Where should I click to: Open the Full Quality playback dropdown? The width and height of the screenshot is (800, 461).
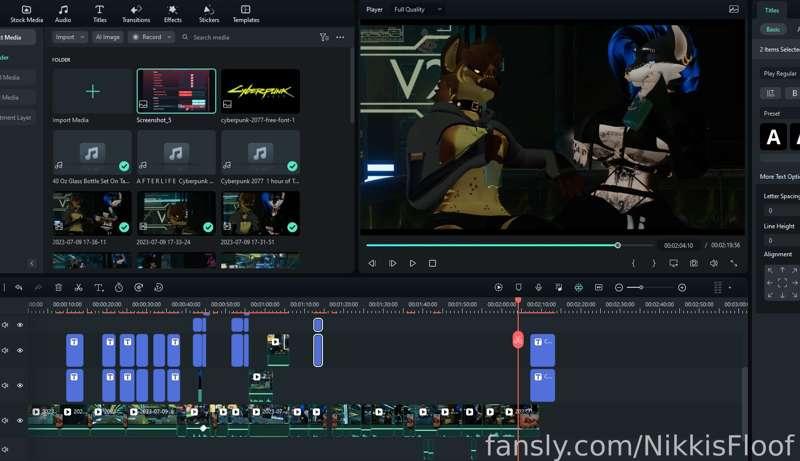click(x=417, y=9)
